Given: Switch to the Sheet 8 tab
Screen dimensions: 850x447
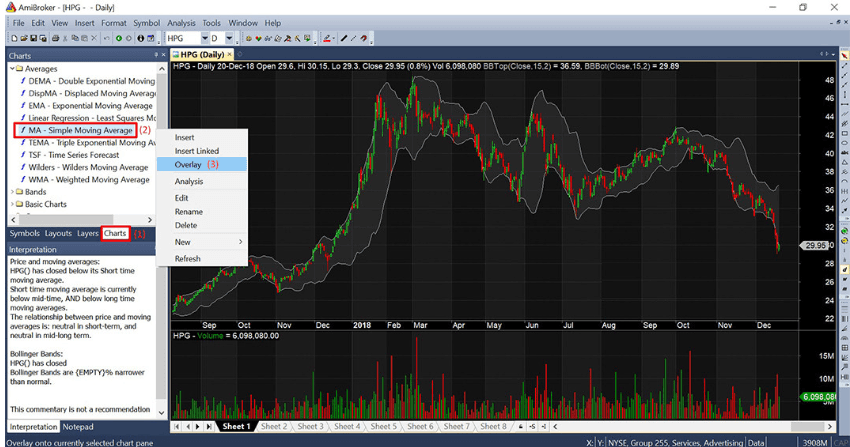Looking at the screenshot, I should pyautogui.click(x=493, y=426).
